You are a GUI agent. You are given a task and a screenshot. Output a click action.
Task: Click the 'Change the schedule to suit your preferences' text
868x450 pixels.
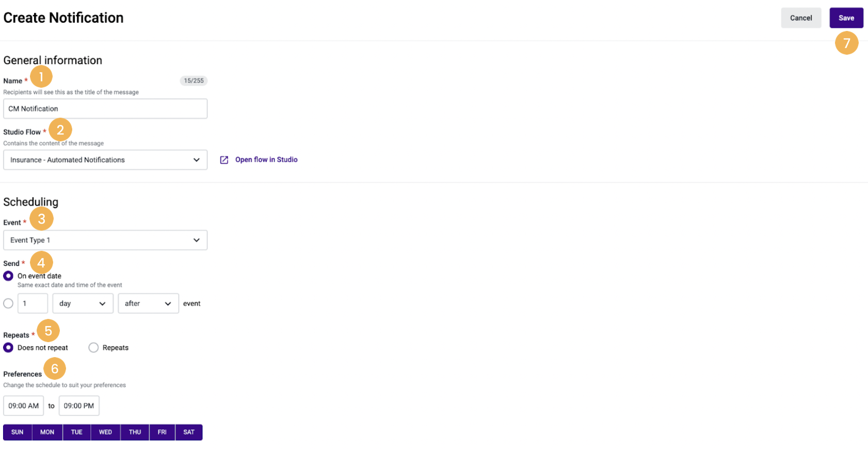click(x=65, y=385)
